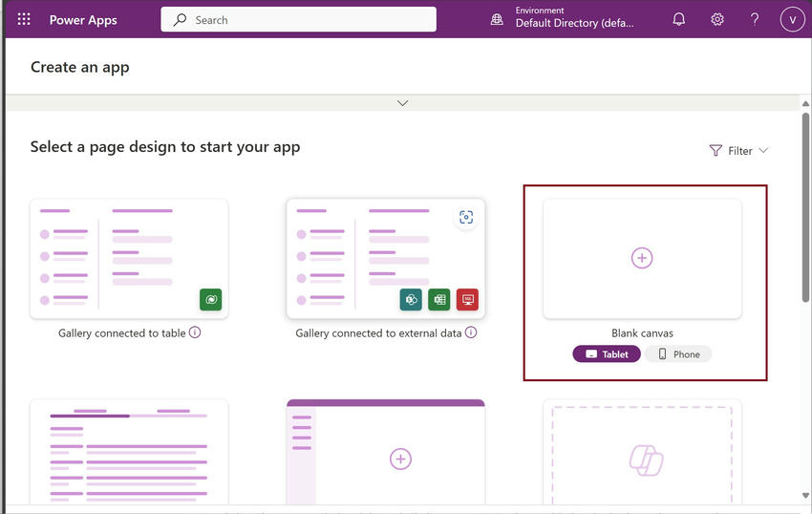Click the plus icon in sidebar layout card

400,460
